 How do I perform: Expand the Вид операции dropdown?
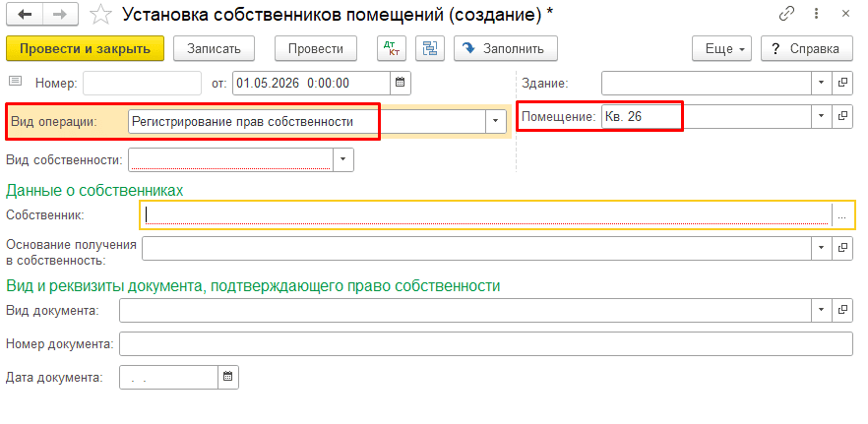click(x=496, y=121)
